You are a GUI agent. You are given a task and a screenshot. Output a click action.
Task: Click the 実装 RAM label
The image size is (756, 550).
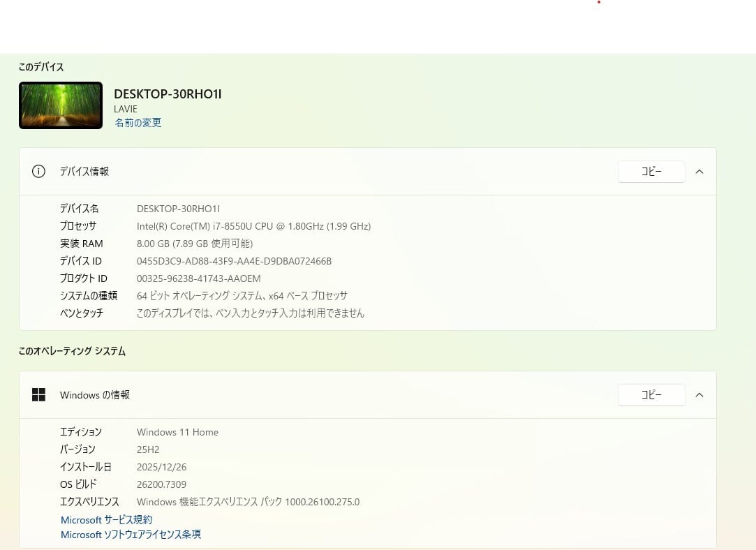pyautogui.click(x=82, y=244)
